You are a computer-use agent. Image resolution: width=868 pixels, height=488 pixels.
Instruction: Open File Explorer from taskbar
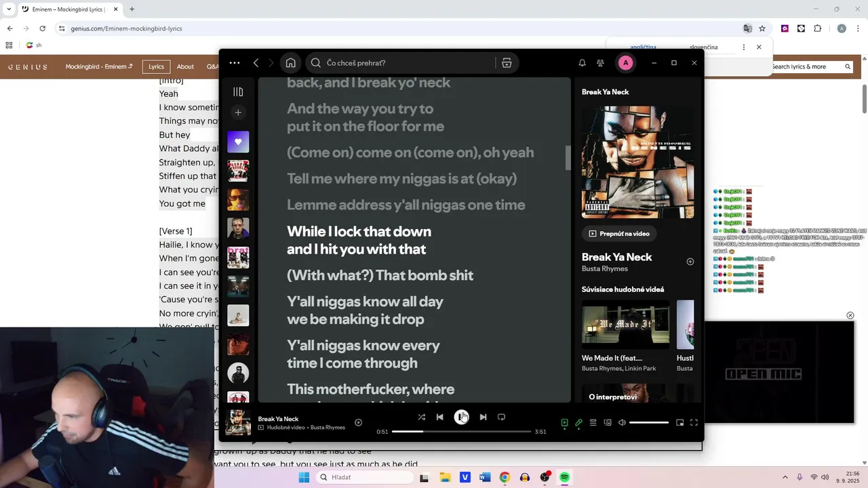pos(445,477)
